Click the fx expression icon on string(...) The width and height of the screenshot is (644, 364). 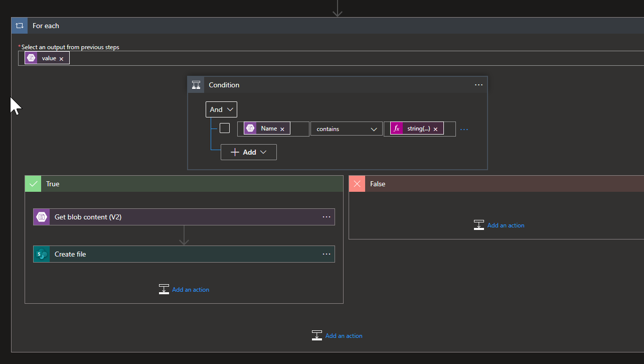(397, 129)
